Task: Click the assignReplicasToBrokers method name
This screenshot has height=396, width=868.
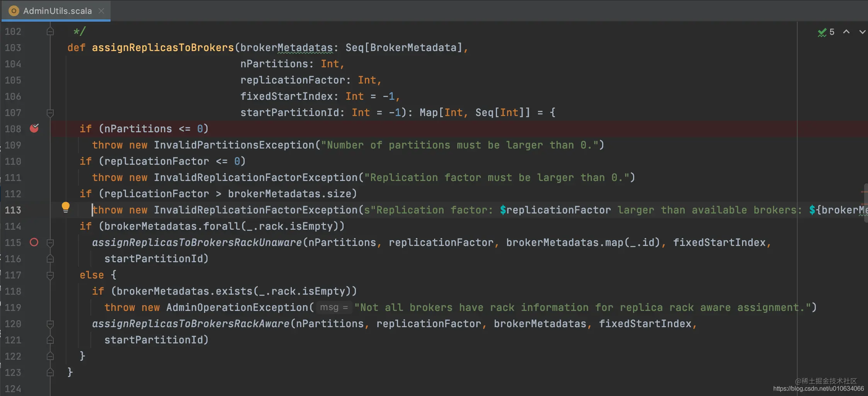Action: pyautogui.click(x=163, y=48)
